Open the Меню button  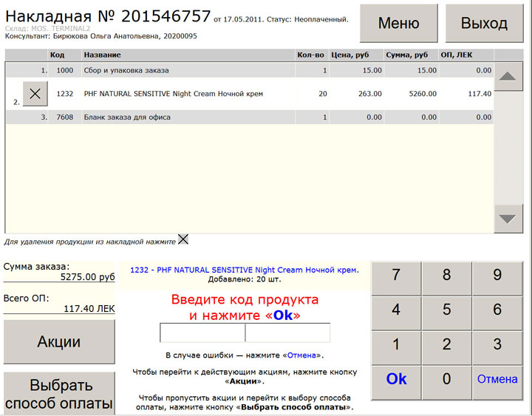coord(399,24)
